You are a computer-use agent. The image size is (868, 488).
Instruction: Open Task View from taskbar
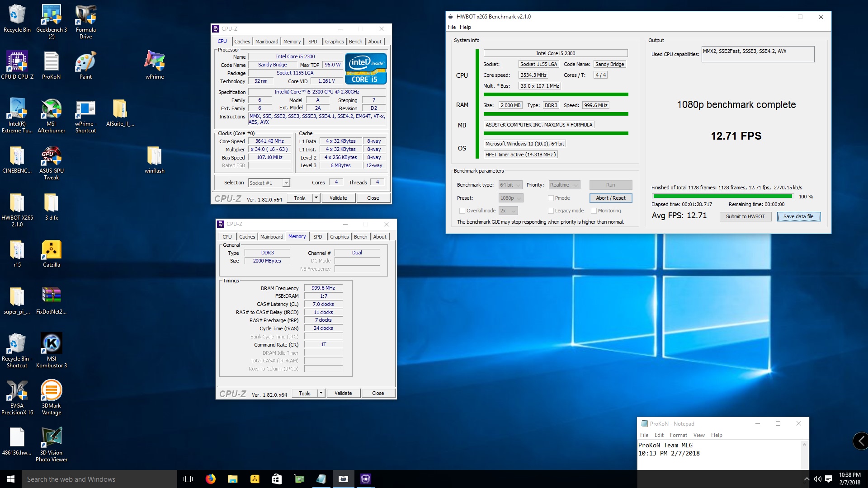pyautogui.click(x=188, y=479)
